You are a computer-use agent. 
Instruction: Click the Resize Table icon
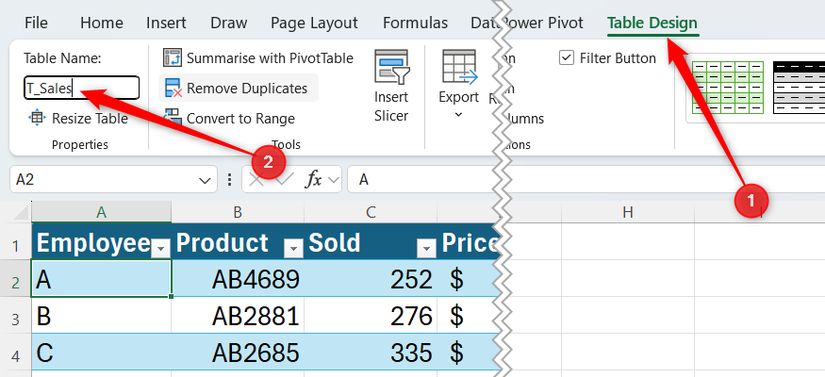coord(37,118)
